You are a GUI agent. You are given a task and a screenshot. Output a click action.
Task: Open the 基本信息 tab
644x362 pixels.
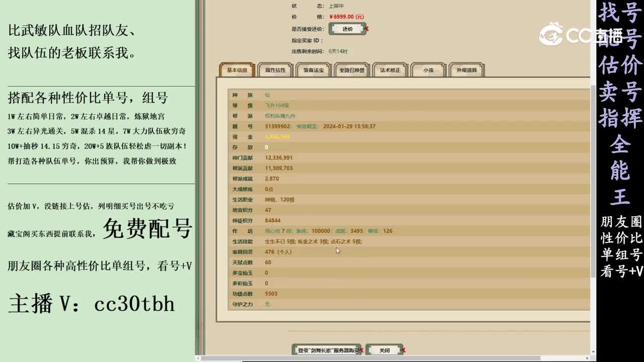coord(237,70)
